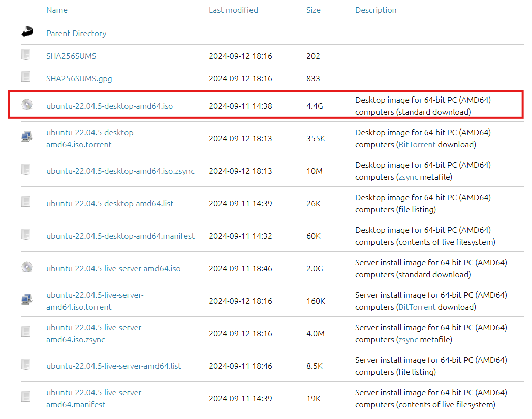
Task: Click the file icon for desktop-amd64.manifest
Action: (x=26, y=234)
